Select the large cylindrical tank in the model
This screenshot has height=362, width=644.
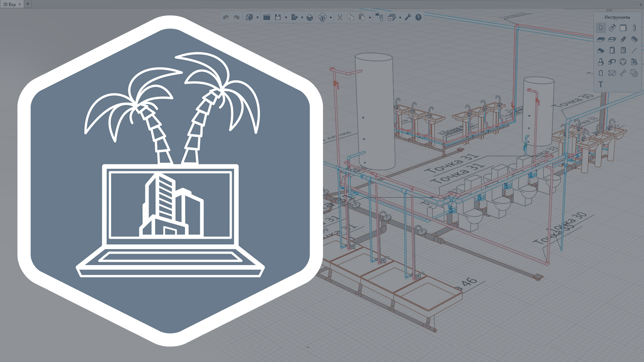[375, 112]
